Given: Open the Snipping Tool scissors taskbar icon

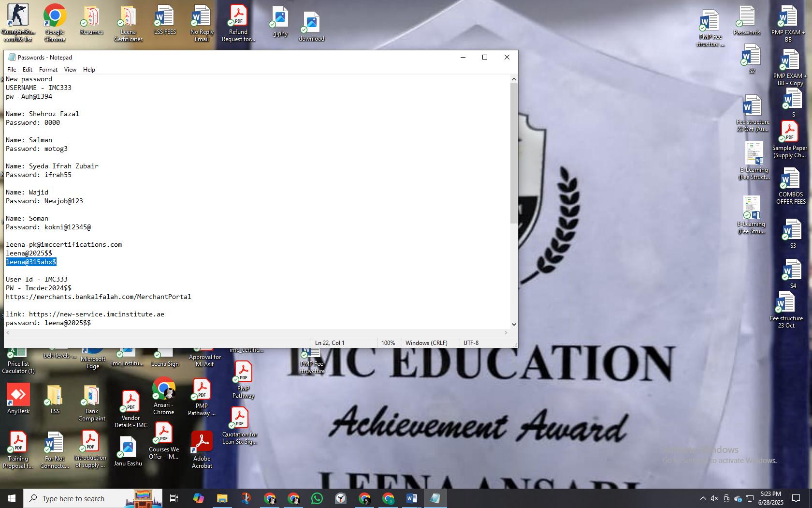Looking at the screenshot, I should click(246, 498).
